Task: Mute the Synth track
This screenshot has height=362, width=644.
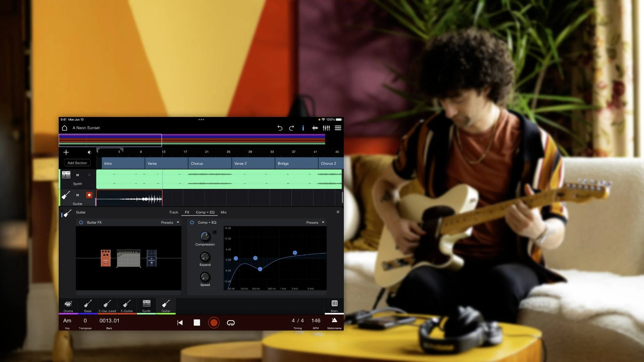Action: click(x=77, y=175)
